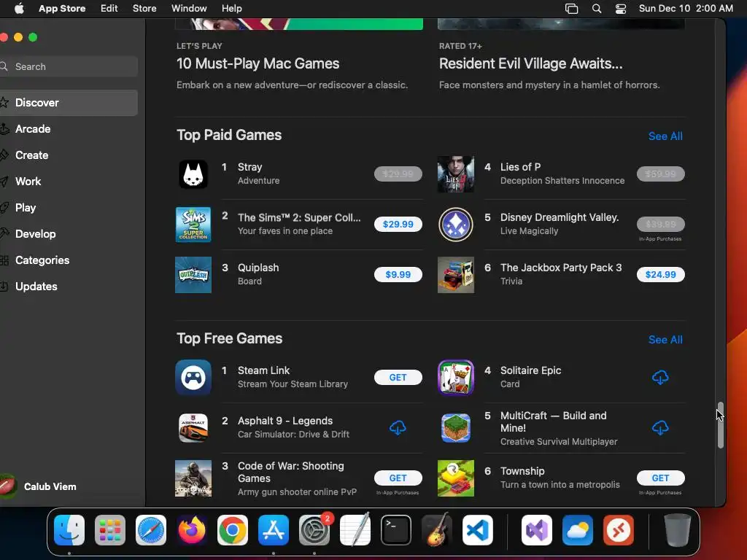Screen dimensions: 747x560
Task: Select Arcade in the sidebar
Action: point(69,129)
